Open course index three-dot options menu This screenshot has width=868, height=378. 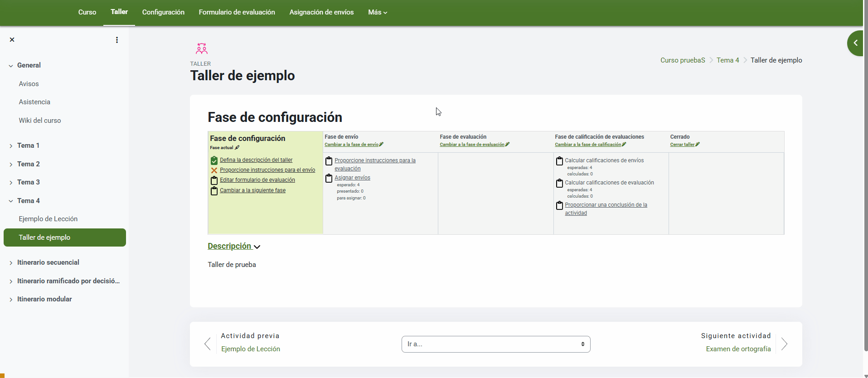(117, 40)
